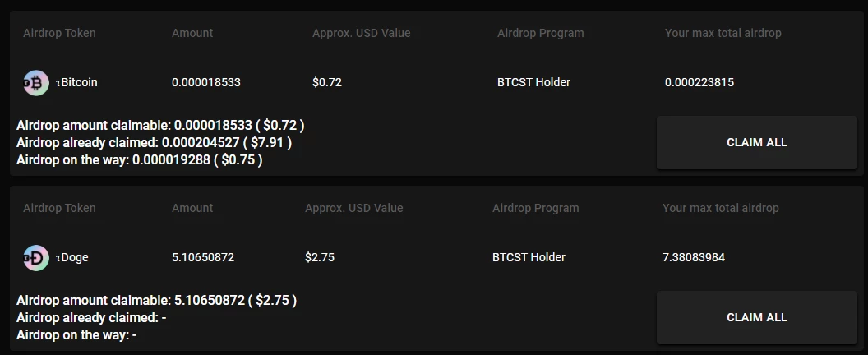868x355 pixels.
Task: Click the $2.75 approximate USD value
Action: click(320, 257)
